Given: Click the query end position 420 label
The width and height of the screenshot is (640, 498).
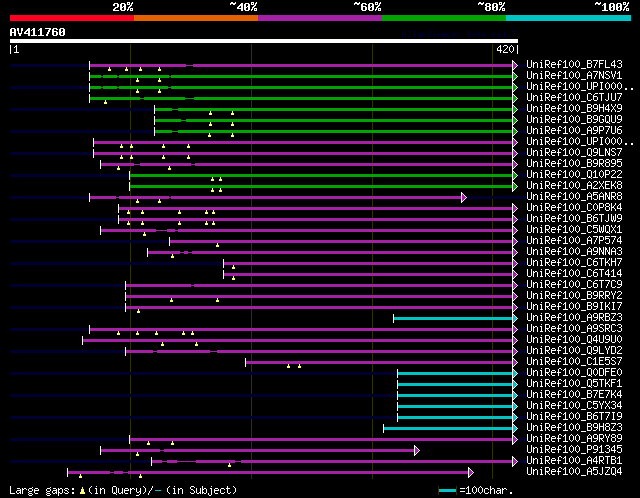Looking at the screenshot, I should [x=505, y=49].
